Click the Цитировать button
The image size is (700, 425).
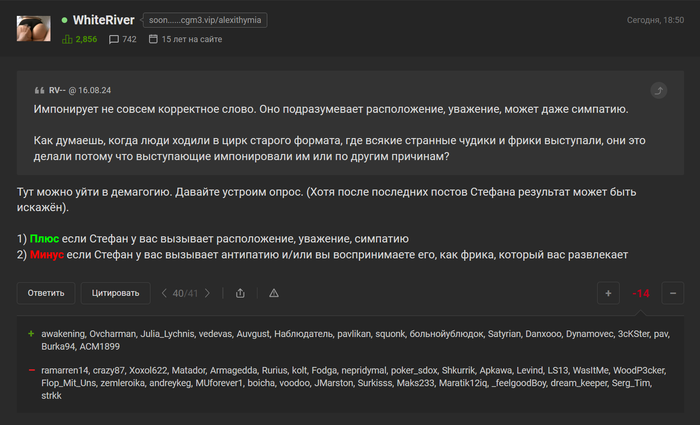click(116, 293)
